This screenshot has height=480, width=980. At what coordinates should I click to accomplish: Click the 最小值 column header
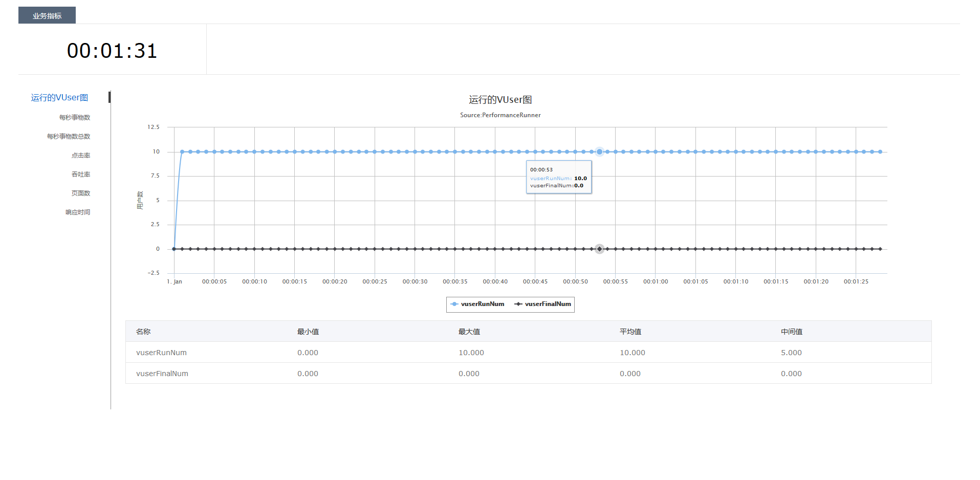308,332
